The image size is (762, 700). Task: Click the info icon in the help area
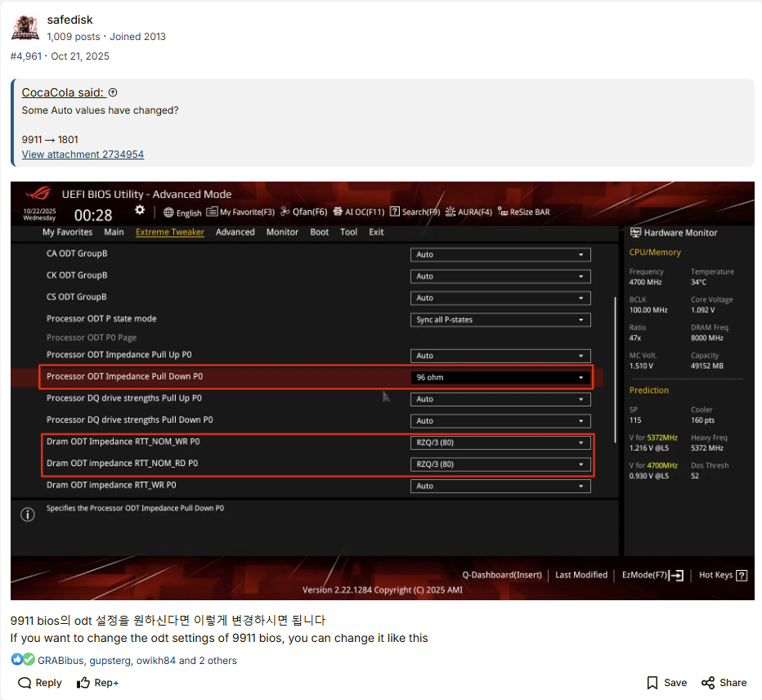click(x=28, y=514)
